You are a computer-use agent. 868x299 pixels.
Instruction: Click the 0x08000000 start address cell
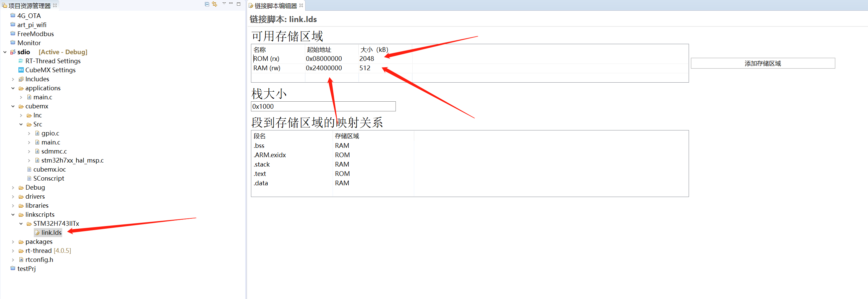tap(324, 59)
